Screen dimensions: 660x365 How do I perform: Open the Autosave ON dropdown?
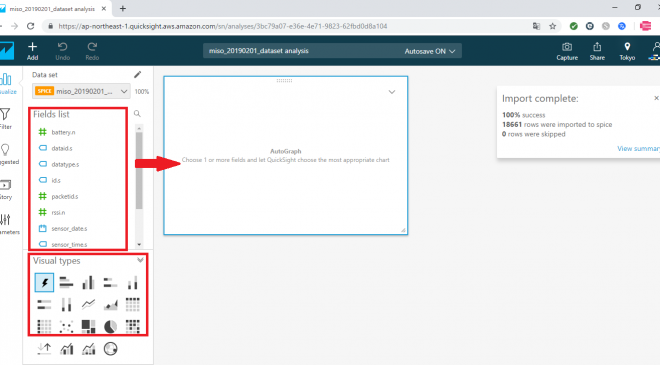(430, 51)
